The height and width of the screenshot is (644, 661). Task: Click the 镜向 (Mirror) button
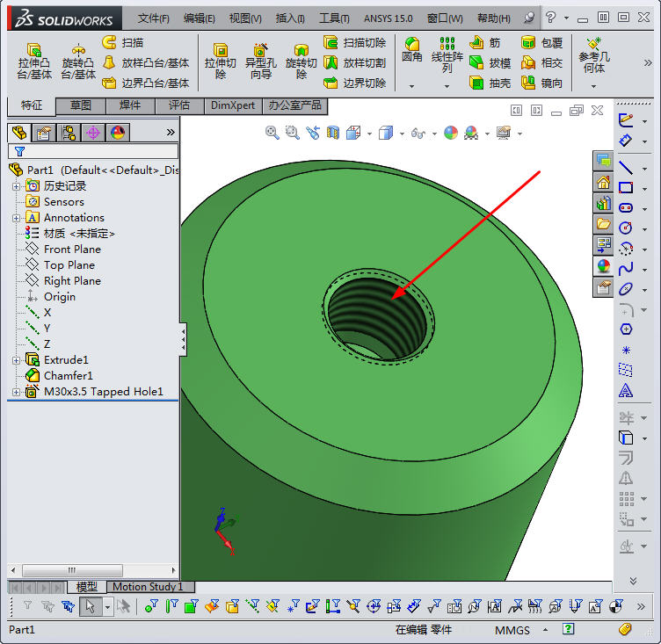pyautogui.click(x=541, y=83)
